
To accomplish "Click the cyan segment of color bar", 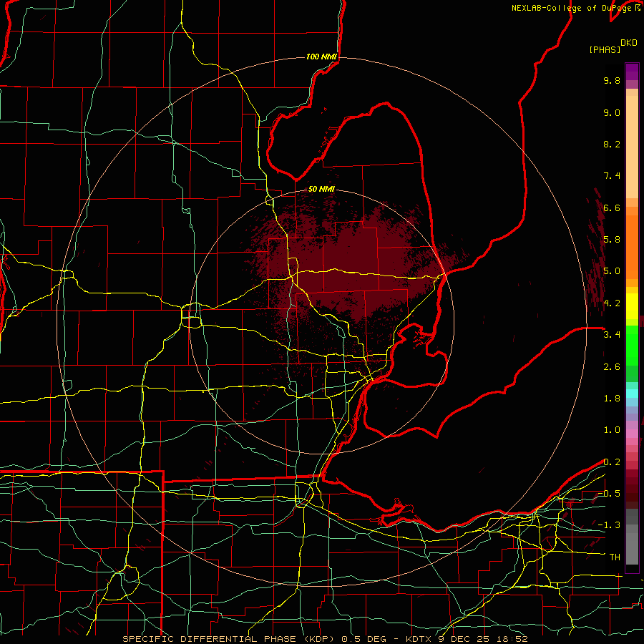I will tap(632, 394).
